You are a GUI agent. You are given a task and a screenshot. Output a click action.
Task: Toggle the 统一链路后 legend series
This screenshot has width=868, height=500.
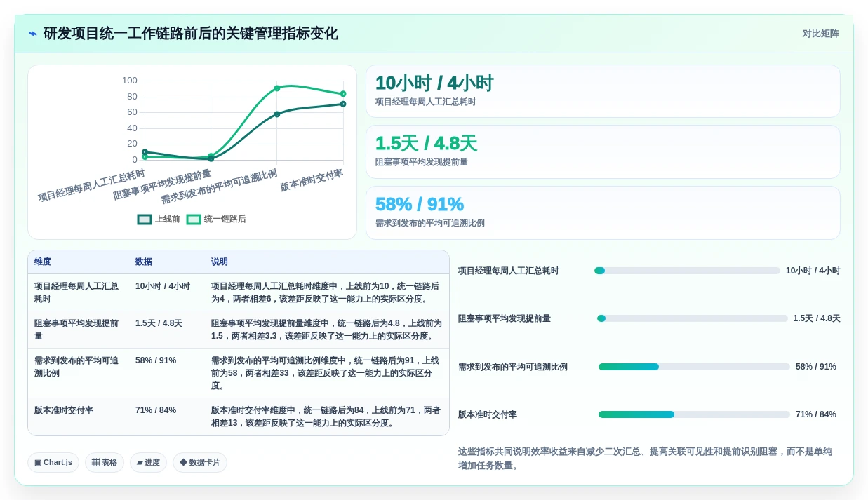(216, 219)
